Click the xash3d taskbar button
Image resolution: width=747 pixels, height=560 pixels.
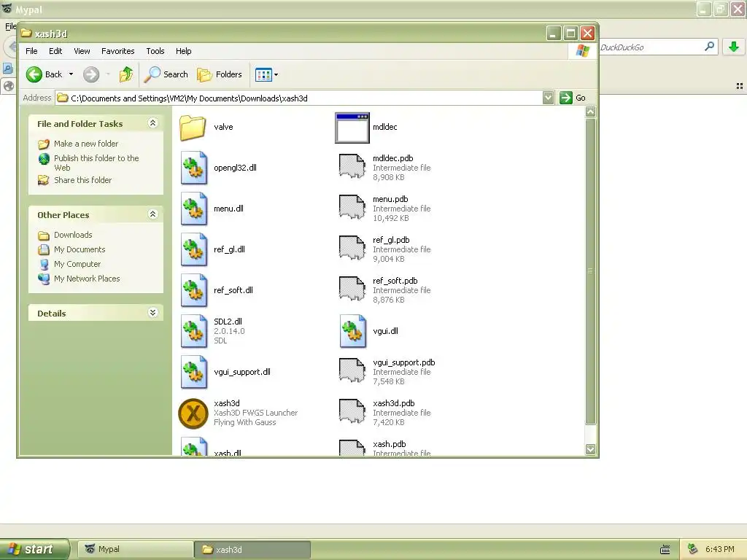[x=252, y=550]
